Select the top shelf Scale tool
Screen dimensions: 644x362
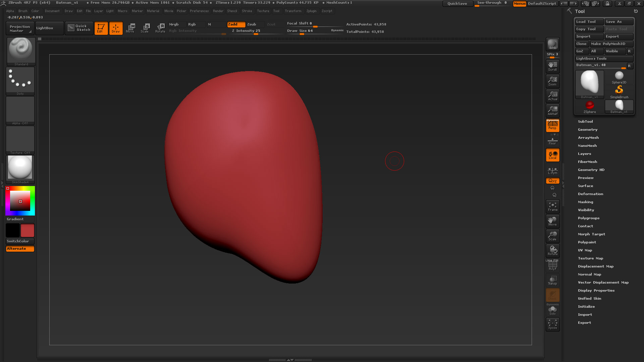pos(145,28)
